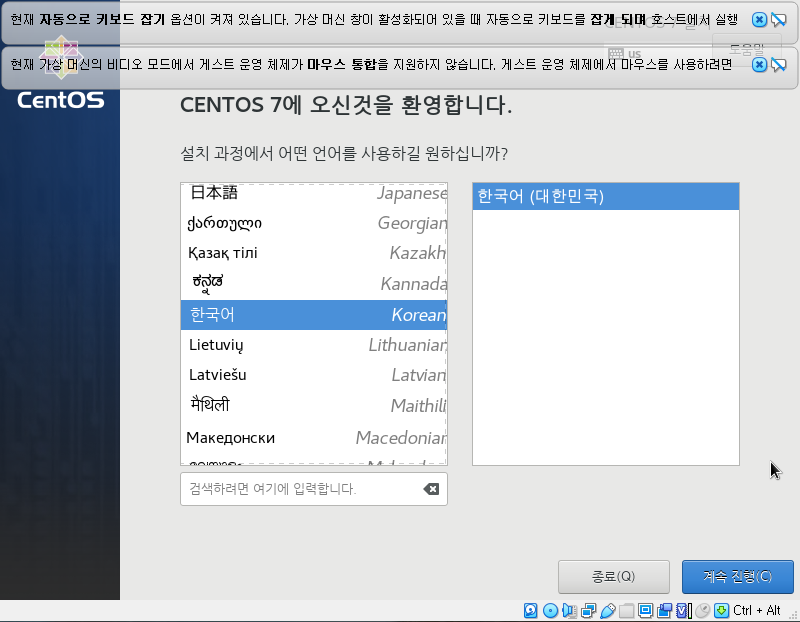This screenshot has width=800, height=622.
Task: Click the video recording status icon
Action: point(664,610)
